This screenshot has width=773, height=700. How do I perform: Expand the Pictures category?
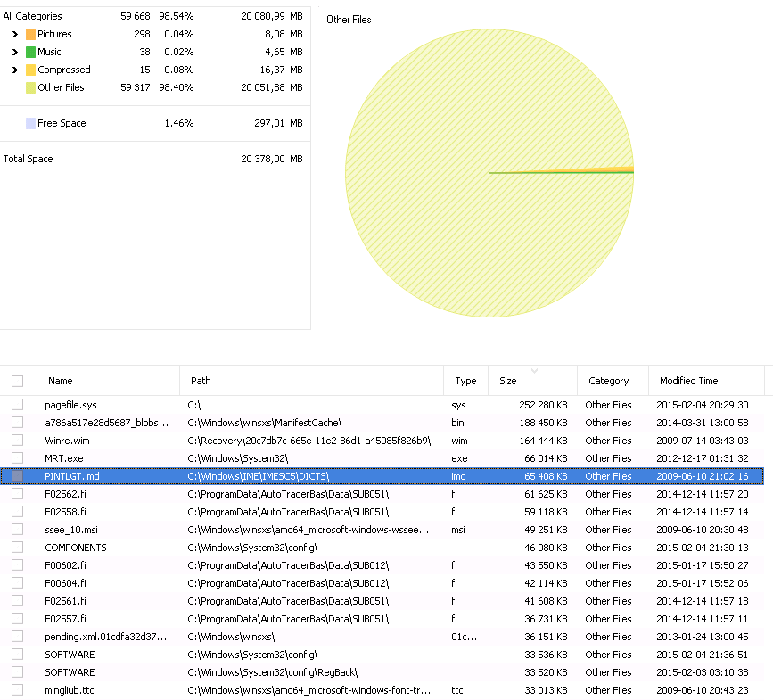coord(15,34)
